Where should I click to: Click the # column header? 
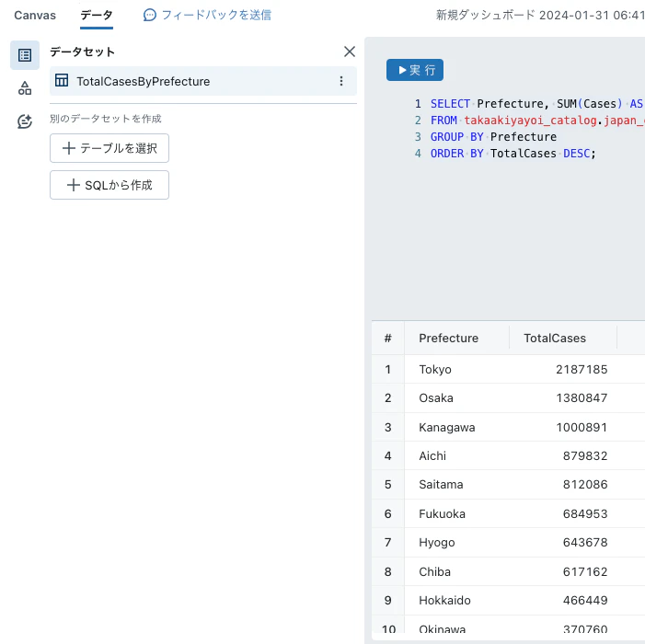pos(388,338)
